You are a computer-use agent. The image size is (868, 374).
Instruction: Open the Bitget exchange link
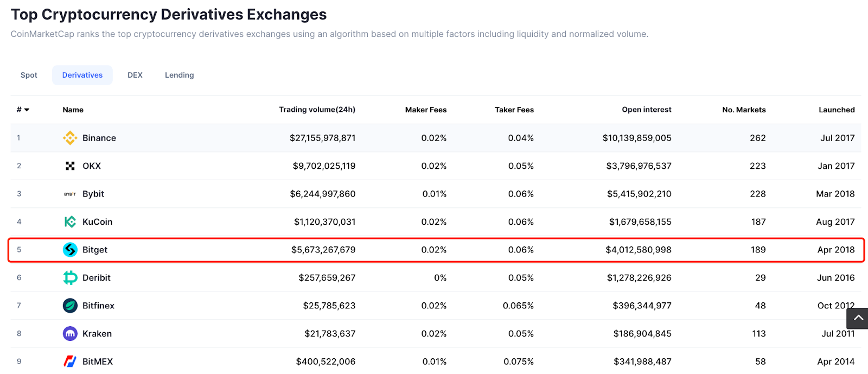point(95,250)
